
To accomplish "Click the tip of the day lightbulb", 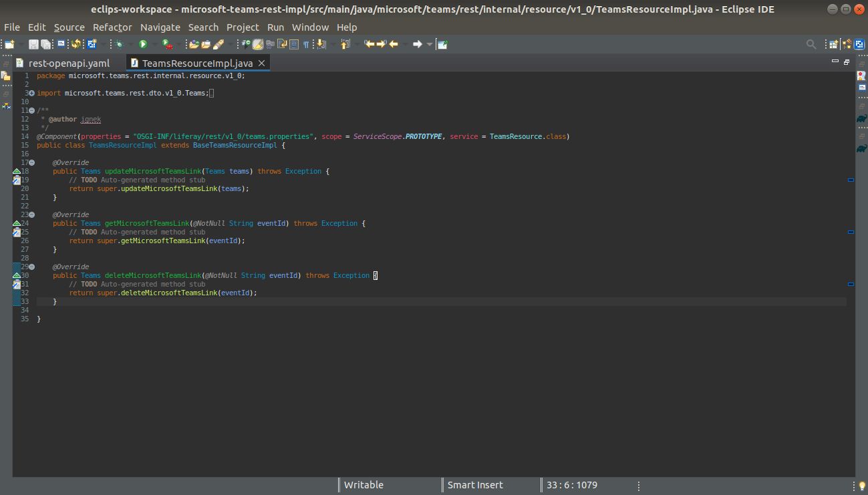I will 862,486.
